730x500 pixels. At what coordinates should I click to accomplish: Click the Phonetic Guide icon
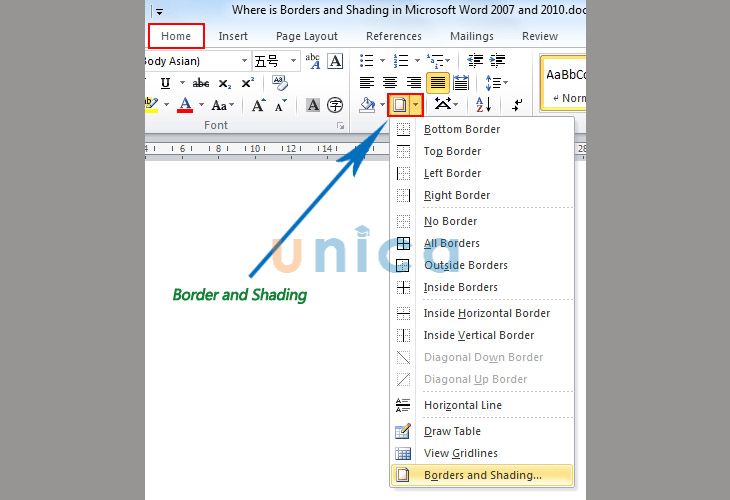coord(313,61)
